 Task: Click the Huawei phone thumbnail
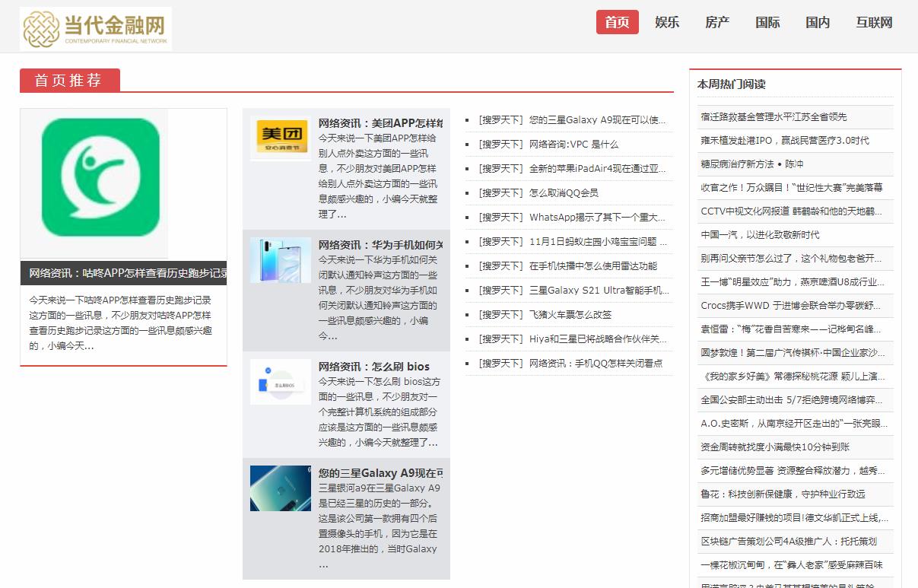[281, 260]
